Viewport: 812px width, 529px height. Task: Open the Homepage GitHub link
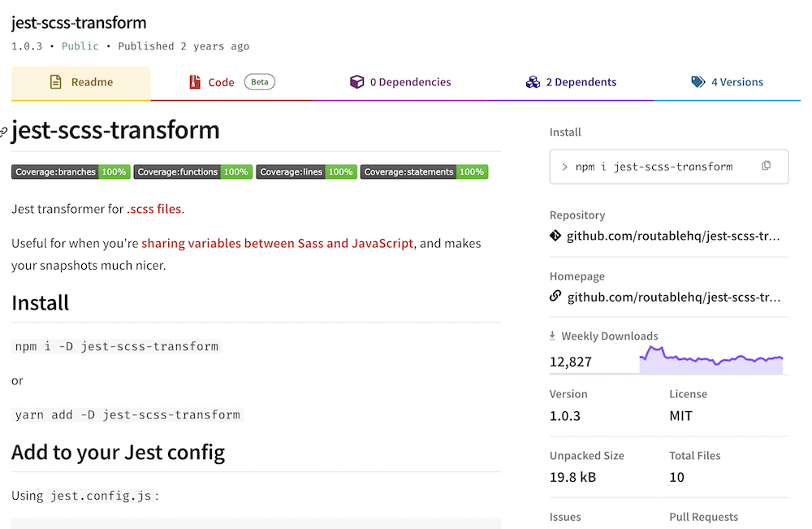(673, 297)
